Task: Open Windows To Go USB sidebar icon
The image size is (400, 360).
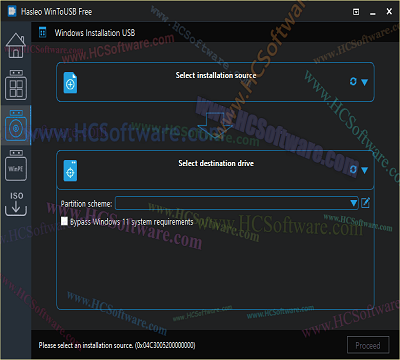Action: coord(16,85)
